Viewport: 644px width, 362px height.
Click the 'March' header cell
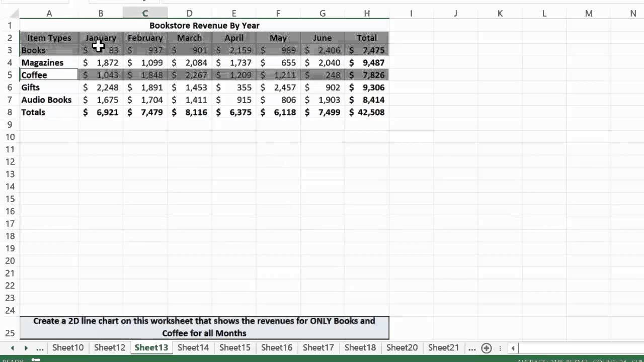click(189, 38)
